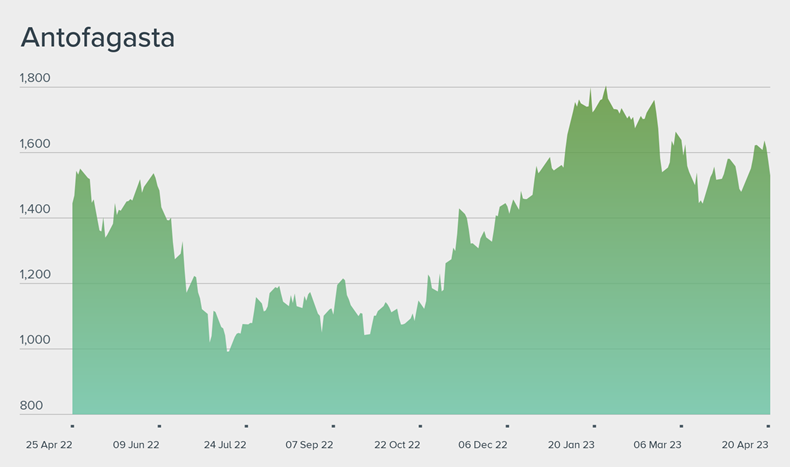This screenshot has height=467, width=790.
Task: Select the 1,200 y-axis label
Action: [x=35, y=275]
